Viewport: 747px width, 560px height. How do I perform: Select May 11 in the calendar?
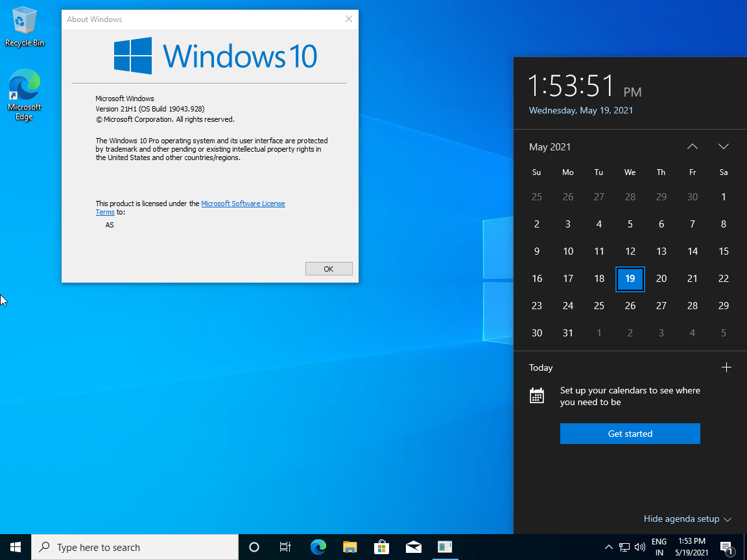click(x=599, y=251)
